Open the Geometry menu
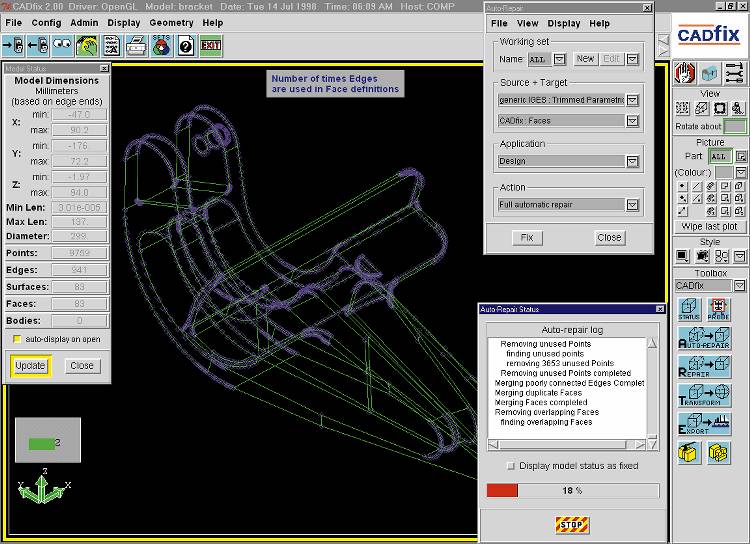Screen dimensions: 750x544 (x=171, y=22)
